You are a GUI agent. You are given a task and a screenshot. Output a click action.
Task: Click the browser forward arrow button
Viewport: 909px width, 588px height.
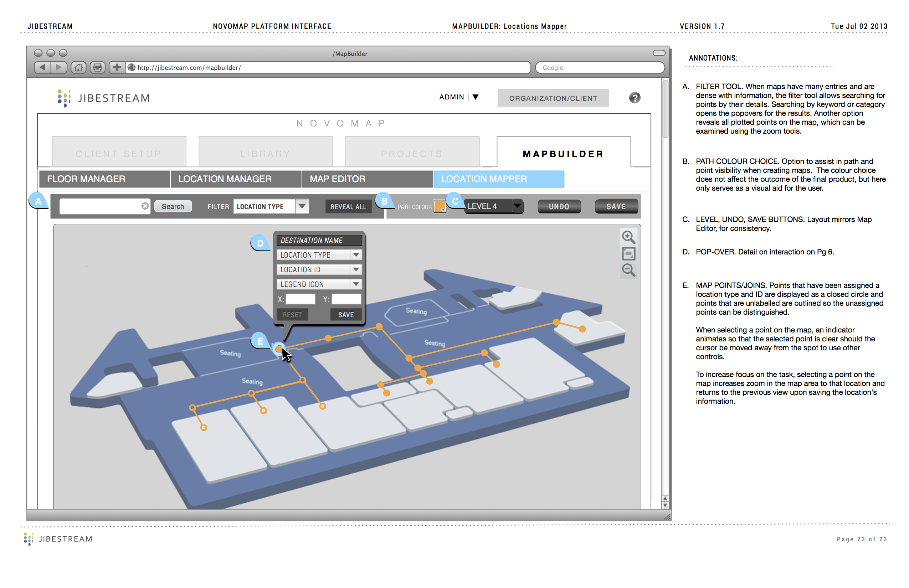pos(59,68)
